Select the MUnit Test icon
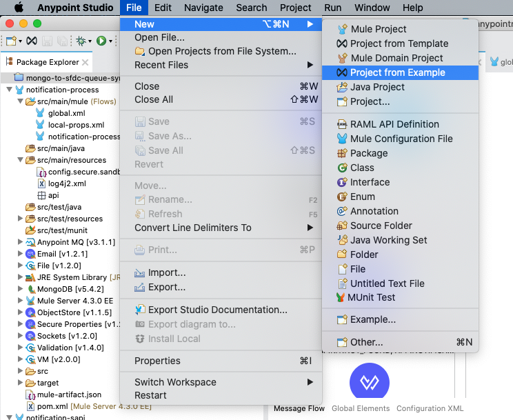The height and width of the screenshot is (420, 513). pos(341,297)
